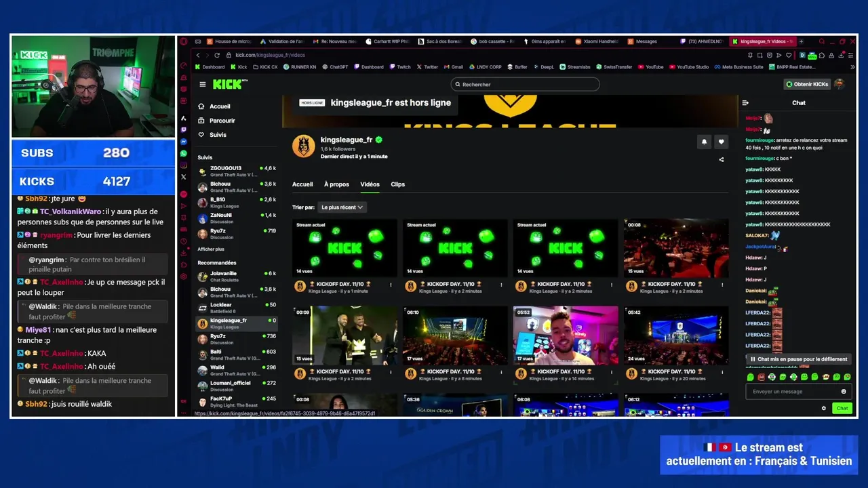Switch to the 'Xiaomi Handheld' browser tab
Screen dimensions: 868x488
click(x=596, y=41)
